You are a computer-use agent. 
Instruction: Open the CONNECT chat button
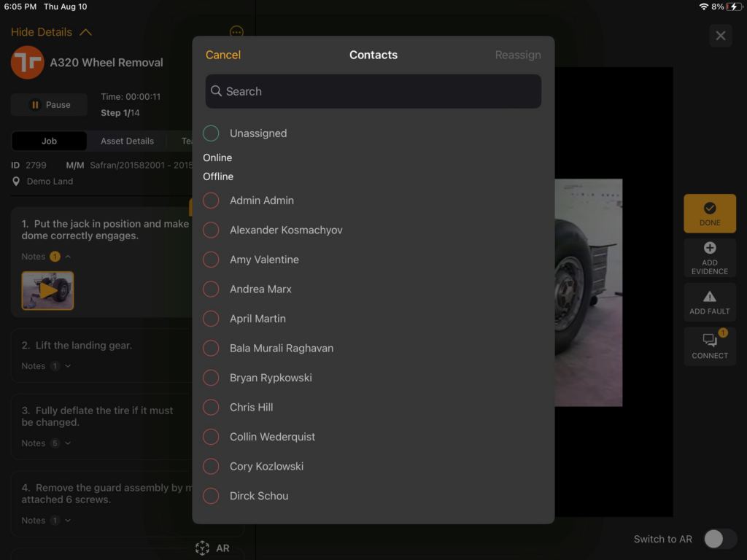click(709, 346)
